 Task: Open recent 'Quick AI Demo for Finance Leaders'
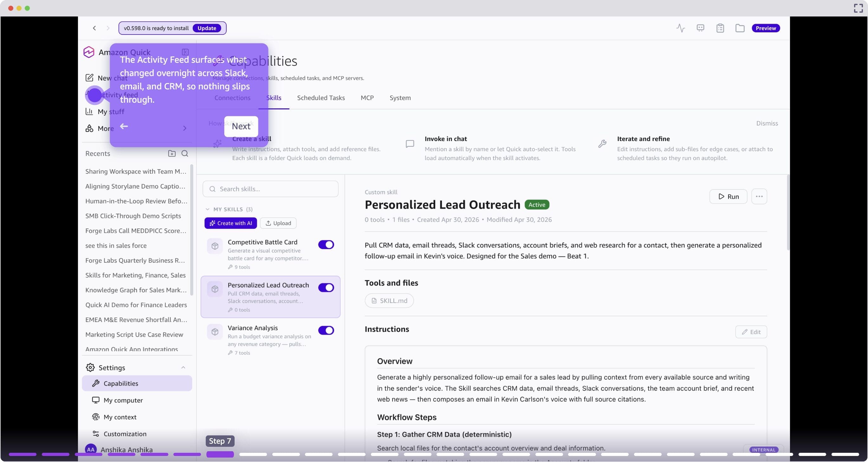click(x=136, y=305)
